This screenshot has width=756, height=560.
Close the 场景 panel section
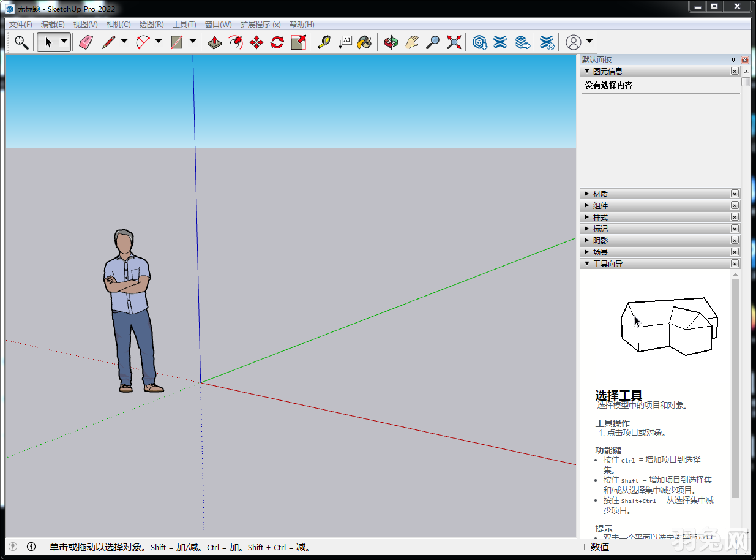tap(734, 251)
